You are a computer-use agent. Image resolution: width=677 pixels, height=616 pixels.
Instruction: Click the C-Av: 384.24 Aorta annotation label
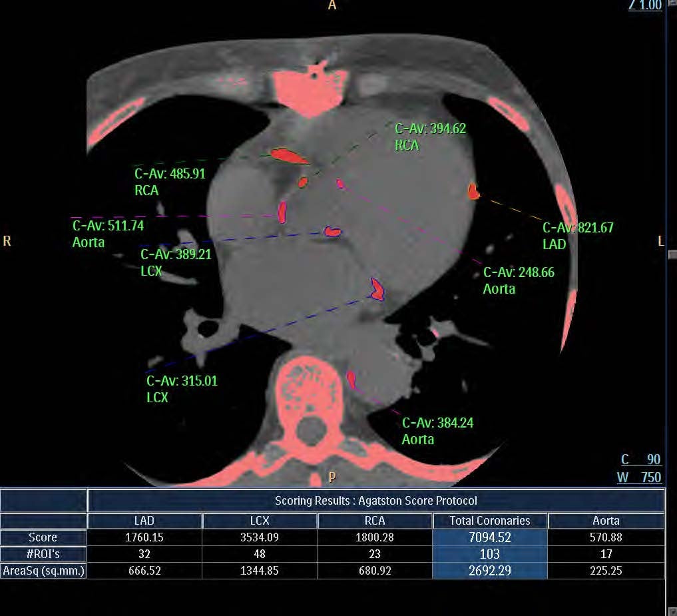pyautogui.click(x=437, y=431)
